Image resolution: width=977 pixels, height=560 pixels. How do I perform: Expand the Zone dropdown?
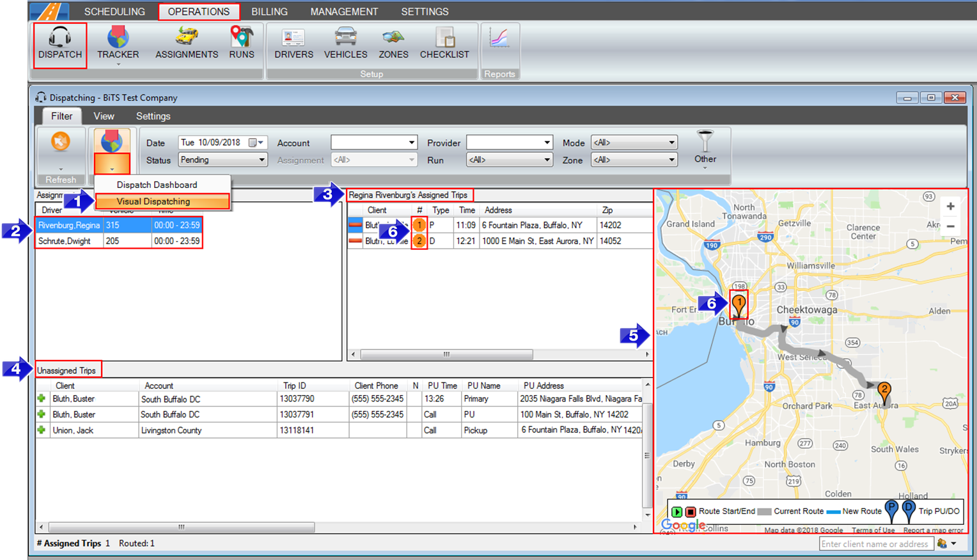pos(671,160)
